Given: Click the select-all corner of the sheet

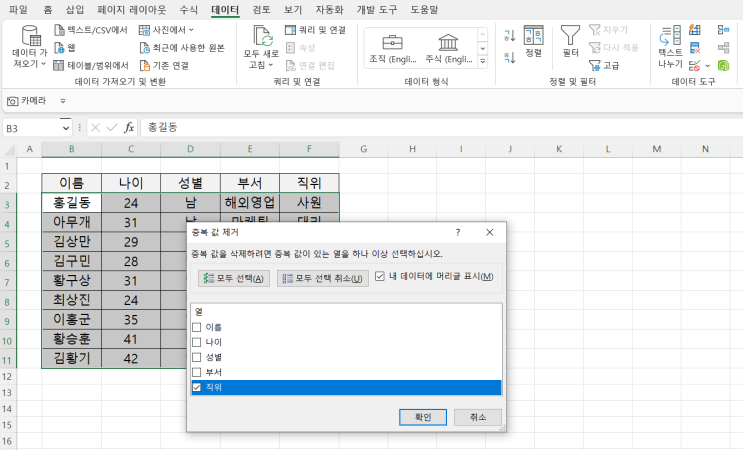Looking at the screenshot, I should (x=9, y=150).
